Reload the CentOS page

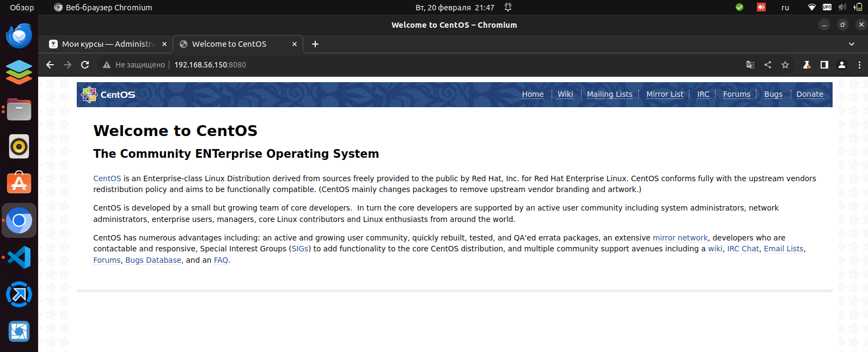85,65
